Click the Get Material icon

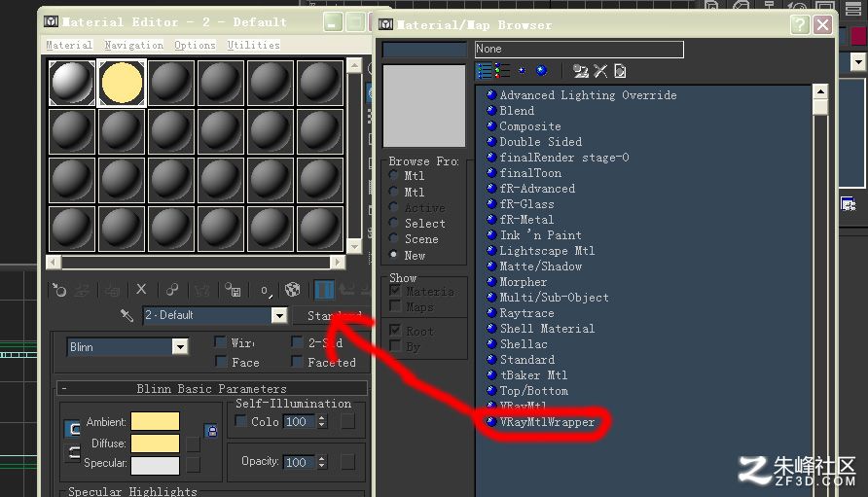(58, 290)
